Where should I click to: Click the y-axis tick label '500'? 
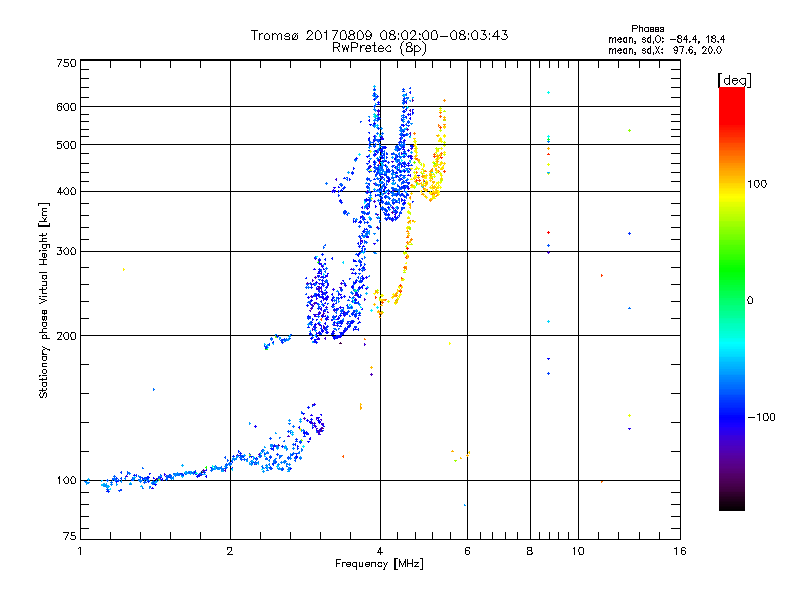coord(66,145)
